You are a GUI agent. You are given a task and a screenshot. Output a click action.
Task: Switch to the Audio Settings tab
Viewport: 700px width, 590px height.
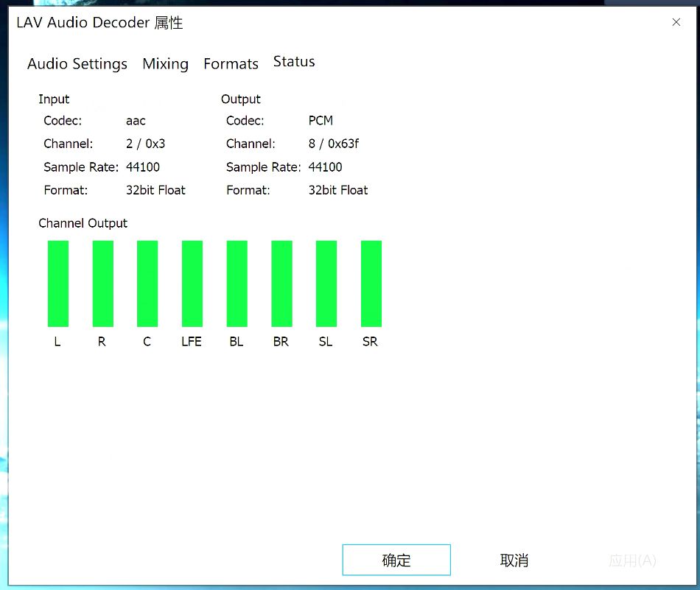point(77,64)
